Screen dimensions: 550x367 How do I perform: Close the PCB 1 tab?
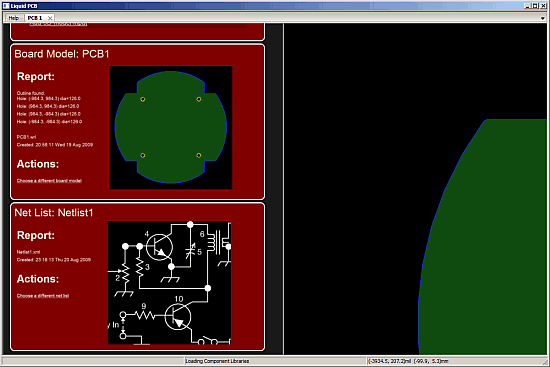[x=50, y=18]
